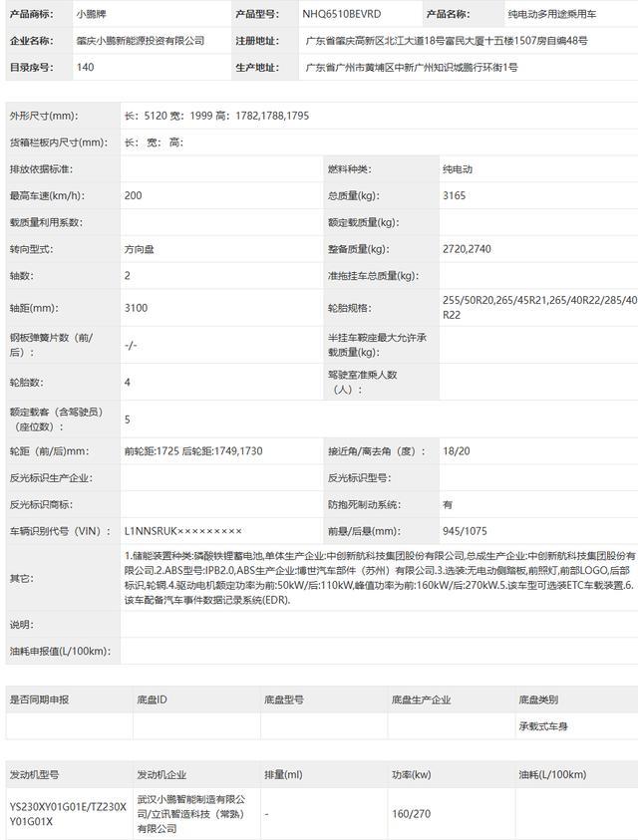Select product model NHQ6510BEVRD
Screen dimensions: 638x840
tap(342, 14)
